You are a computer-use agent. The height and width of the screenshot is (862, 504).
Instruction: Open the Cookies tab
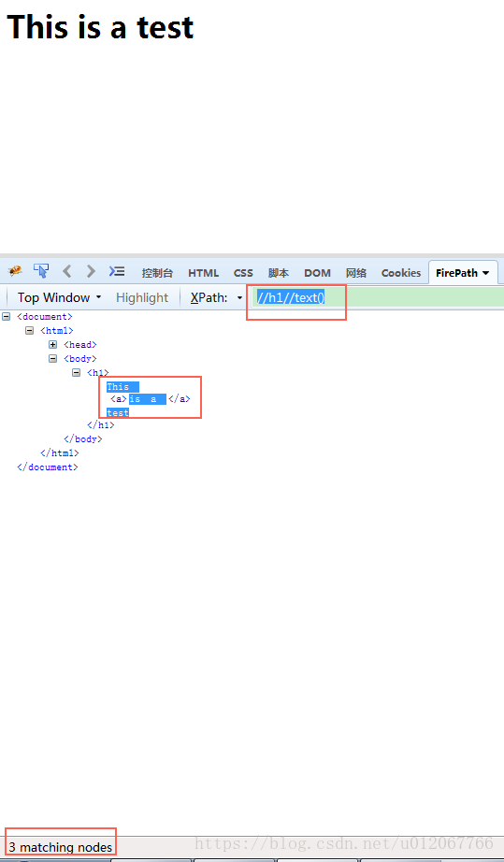coord(400,273)
